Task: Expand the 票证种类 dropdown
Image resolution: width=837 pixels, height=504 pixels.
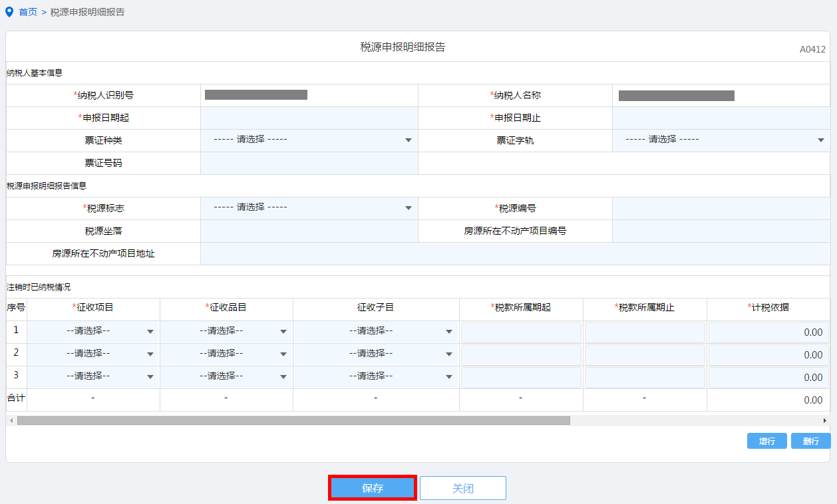Action: pos(309,140)
